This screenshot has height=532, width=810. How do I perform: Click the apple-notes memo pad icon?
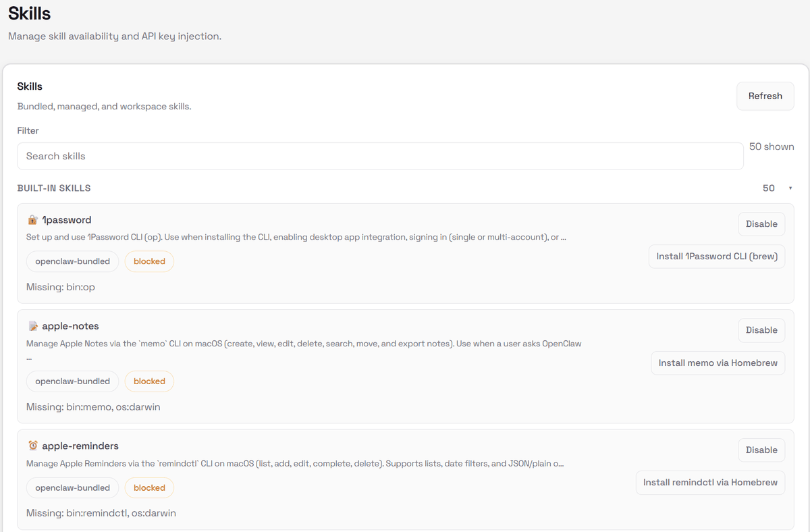[32, 326]
